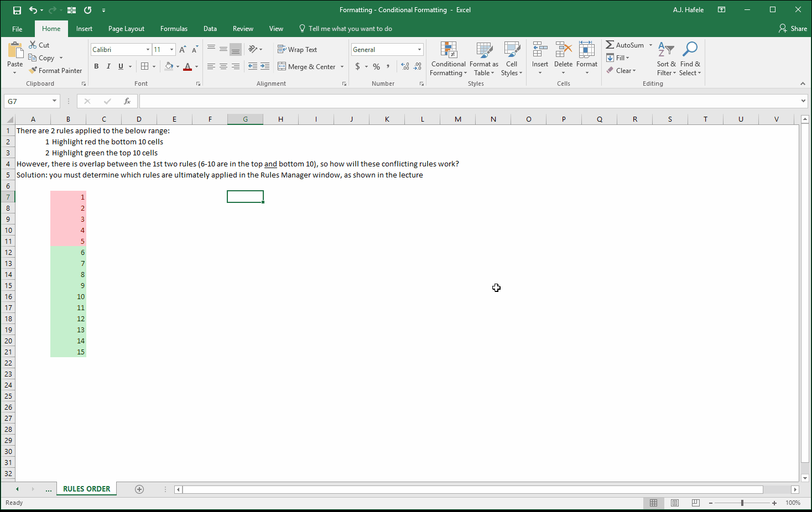This screenshot has width=812, height=512.
Task: Add a new sheet with plus icon
Action: pos(139,489)
